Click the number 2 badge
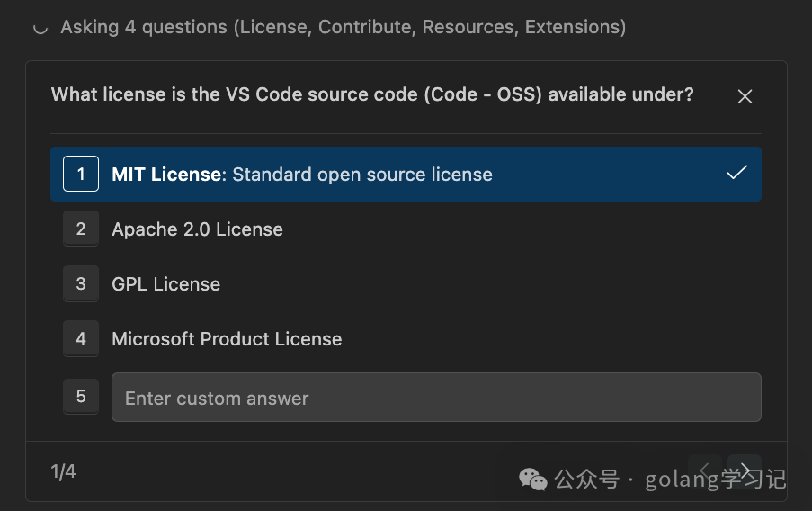 click(x=81, y=229)
